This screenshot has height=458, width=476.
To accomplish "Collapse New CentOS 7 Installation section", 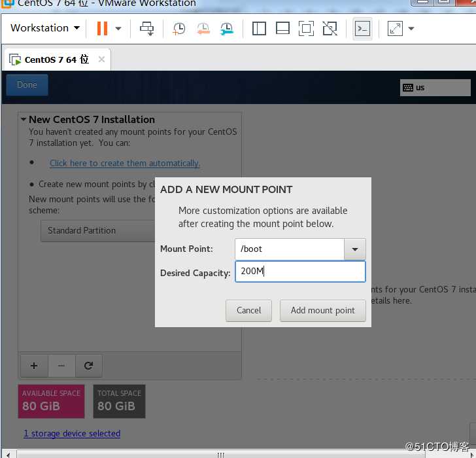I will [x=24, y=119].
